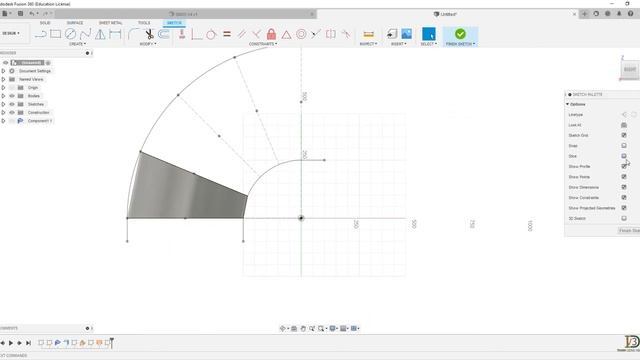Apply the Tangent constraint

tap(211, 34)
